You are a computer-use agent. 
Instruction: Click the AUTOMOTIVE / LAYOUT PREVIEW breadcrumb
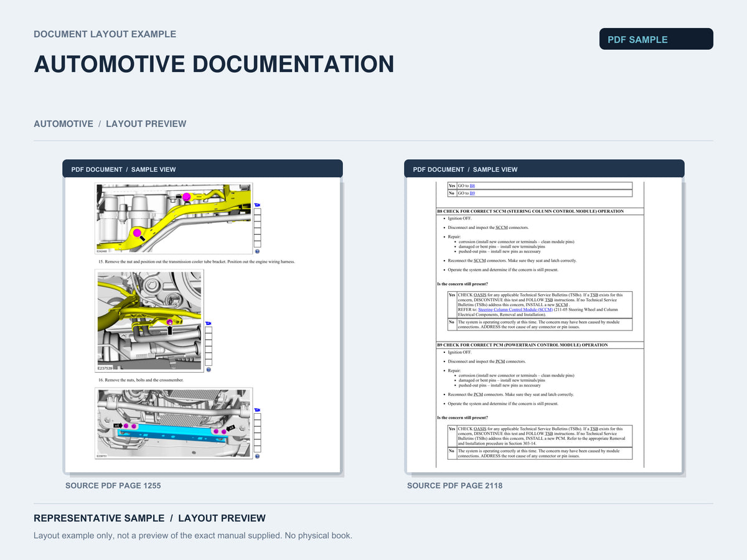[110, 124]
